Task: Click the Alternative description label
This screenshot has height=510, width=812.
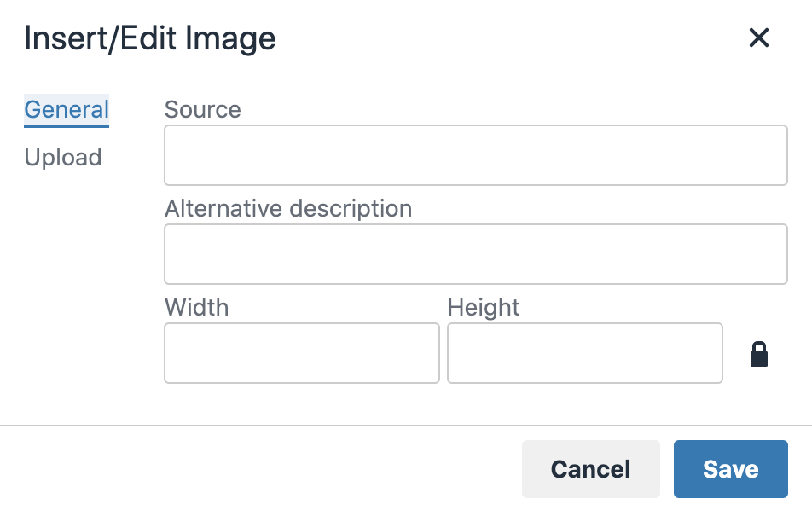Action: pyautogui.click(x=288, y=209)
